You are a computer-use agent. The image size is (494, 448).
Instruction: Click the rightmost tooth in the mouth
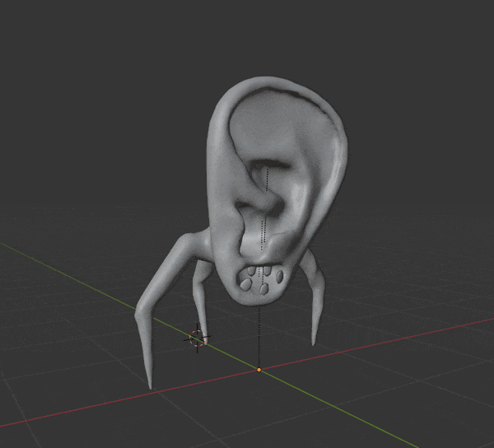pos(282,276)
